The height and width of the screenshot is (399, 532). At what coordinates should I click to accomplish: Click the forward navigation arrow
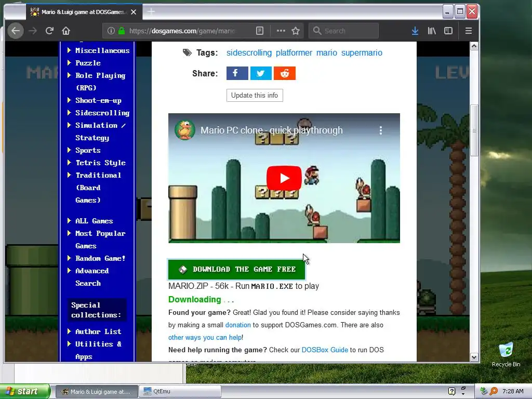[33, 31]
